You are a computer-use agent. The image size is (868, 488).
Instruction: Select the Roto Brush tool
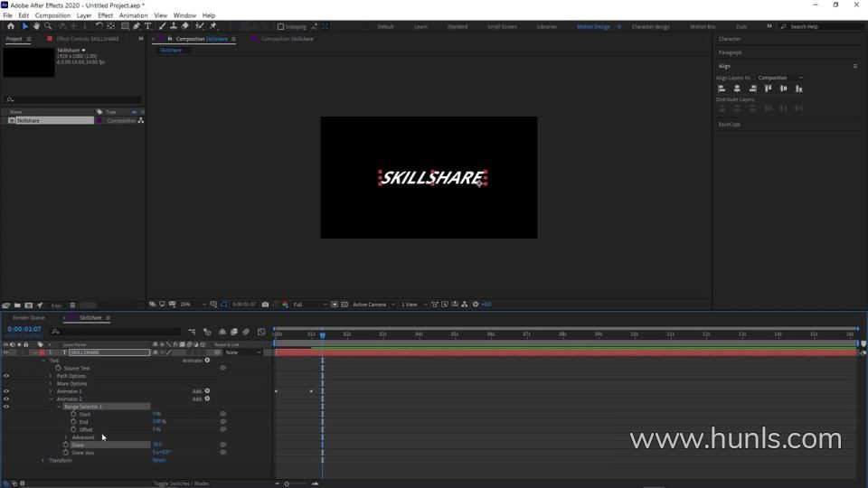[199, 26]
